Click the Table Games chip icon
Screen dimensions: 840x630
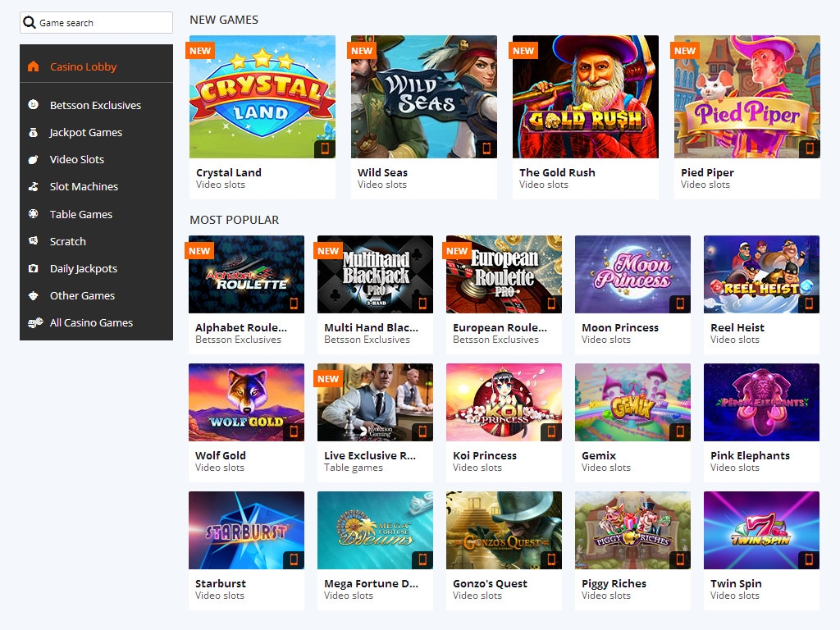[x=33, y=214]
